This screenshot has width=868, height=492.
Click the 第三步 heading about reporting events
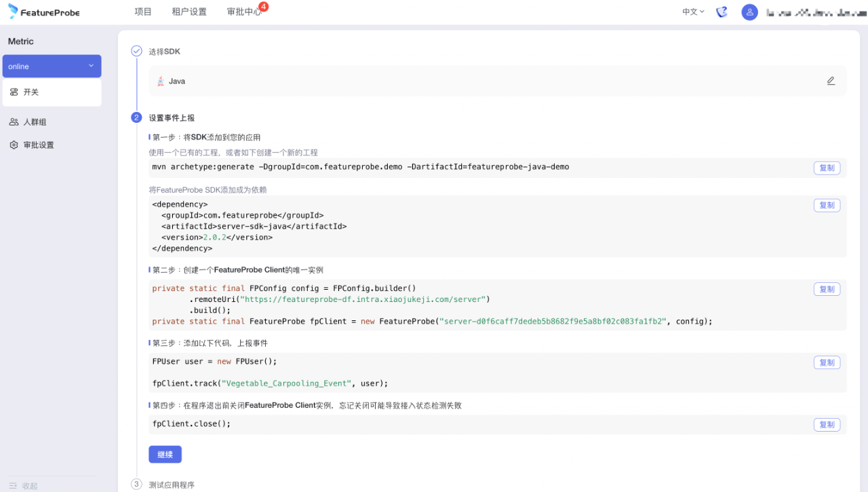point(210,343)
